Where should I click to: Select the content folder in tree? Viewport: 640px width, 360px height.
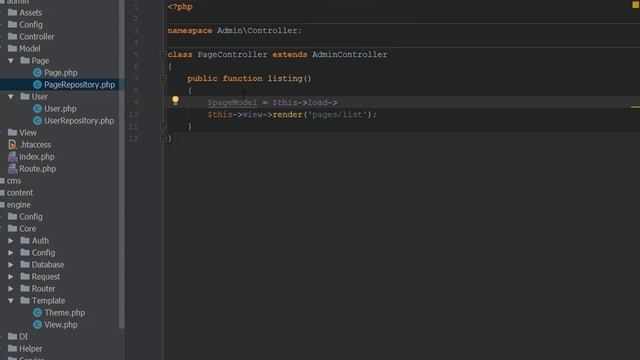click(x=20, y=193)
